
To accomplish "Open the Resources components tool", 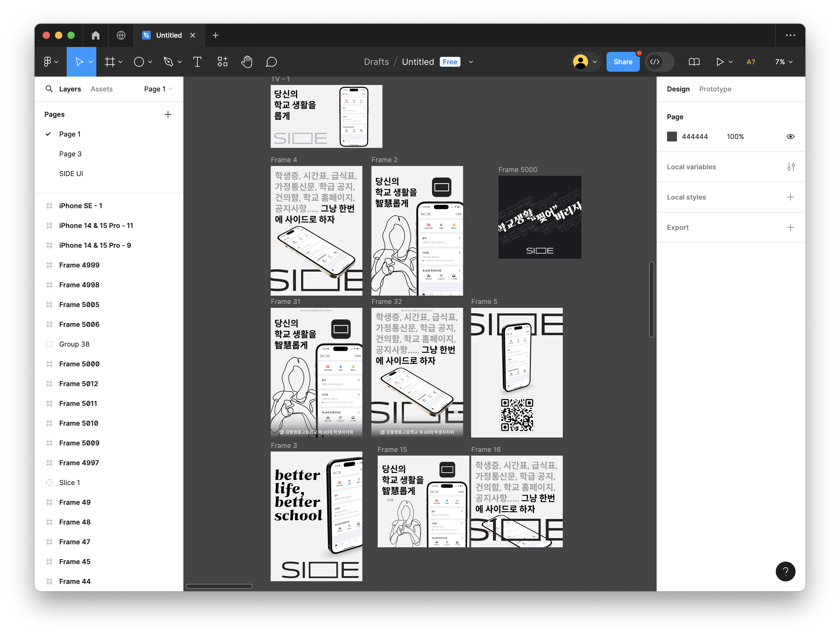I will tap(223, 62).
